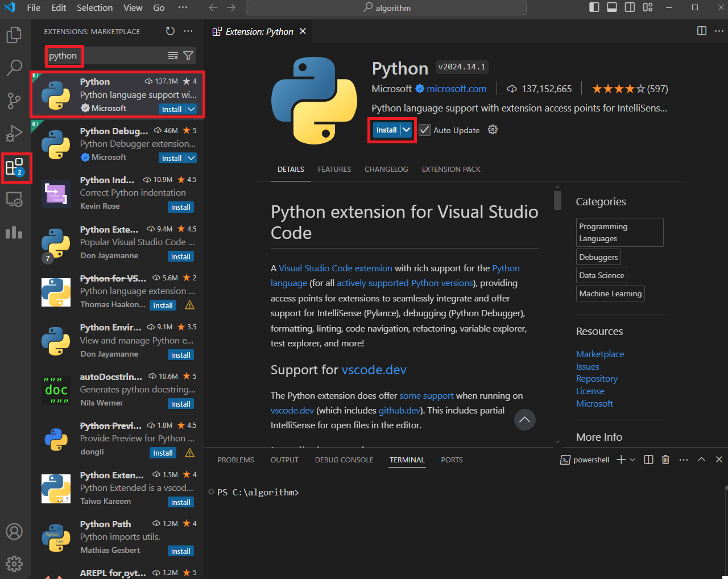Open warning icon on Python for VSCode
This screenshot has width=728, height=579.
[x=190, y=305]
